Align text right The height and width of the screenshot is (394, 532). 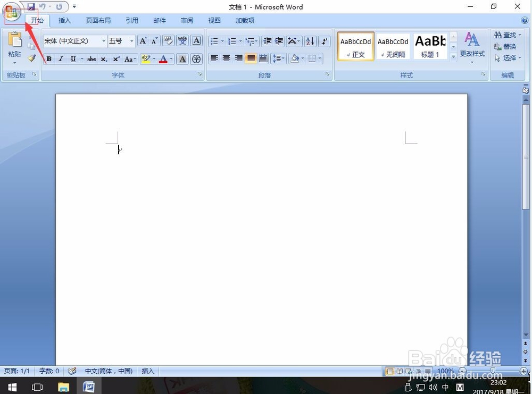(238, 58)
